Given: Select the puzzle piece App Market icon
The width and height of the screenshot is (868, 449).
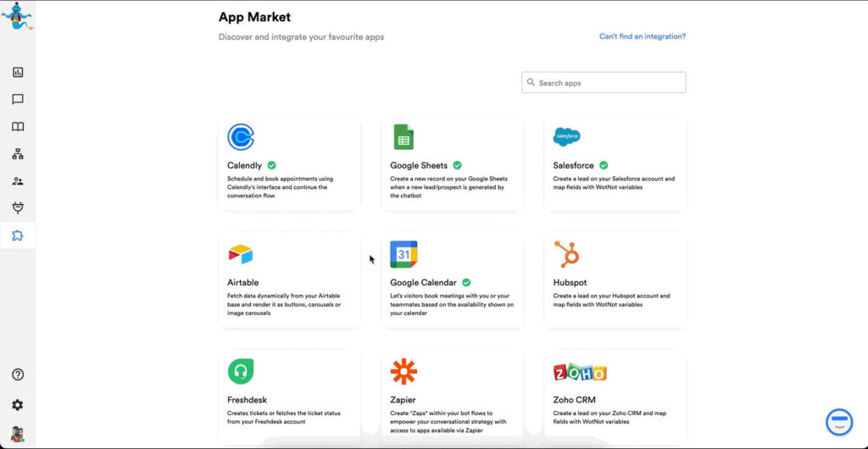Looking at the screenshot, I should tap(18, 236).
